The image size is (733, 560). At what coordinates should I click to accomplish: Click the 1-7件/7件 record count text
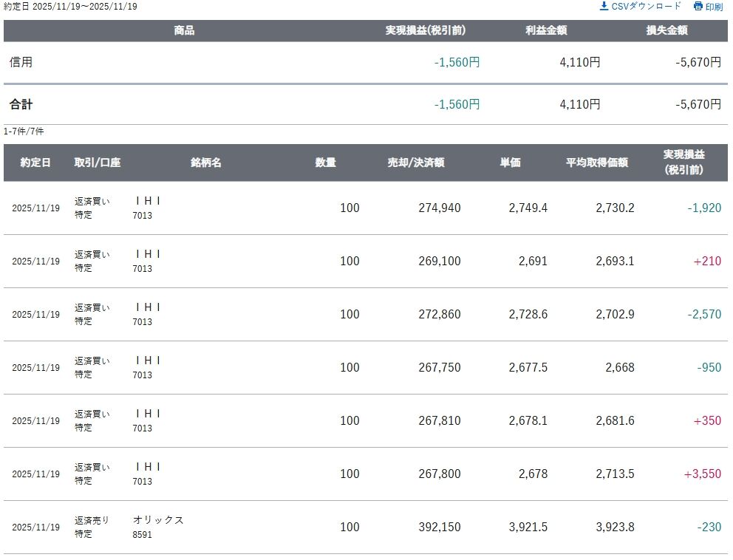pos(24,132)
